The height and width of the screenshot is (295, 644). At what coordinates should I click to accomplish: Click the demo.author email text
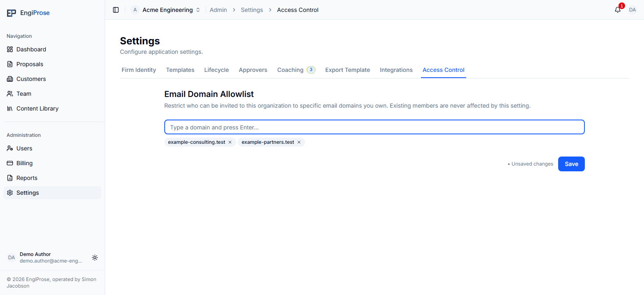[x=51, y=261]
